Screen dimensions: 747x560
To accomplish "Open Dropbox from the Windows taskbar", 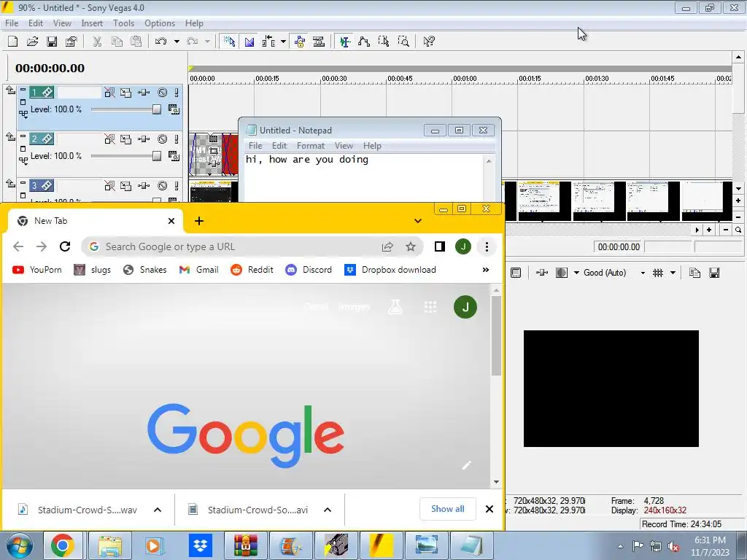I will pyautogui.click(x=201, y=545).
